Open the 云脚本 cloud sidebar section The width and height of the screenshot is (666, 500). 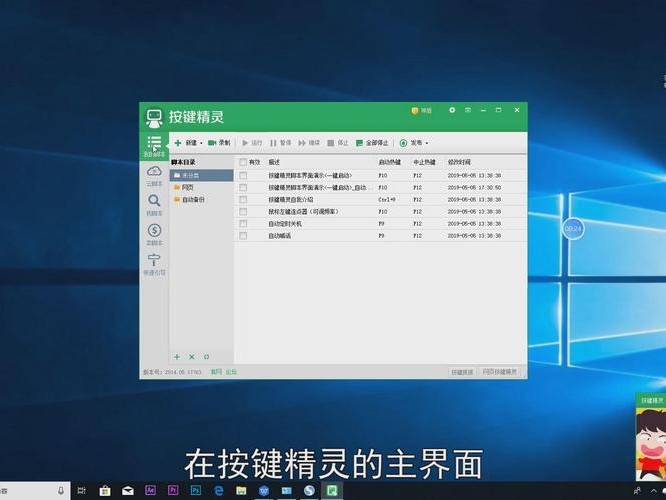point(154,176)
